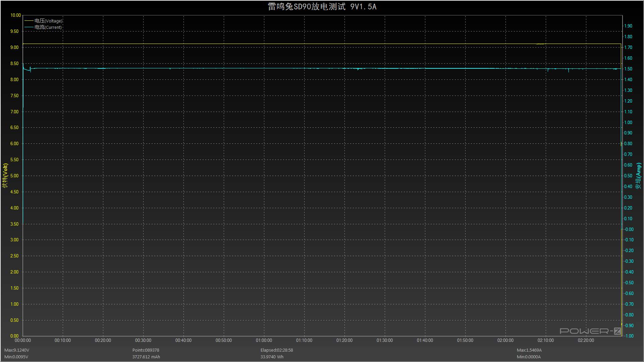Click the 9.00 tick on voltage axis

coord(14,47)
